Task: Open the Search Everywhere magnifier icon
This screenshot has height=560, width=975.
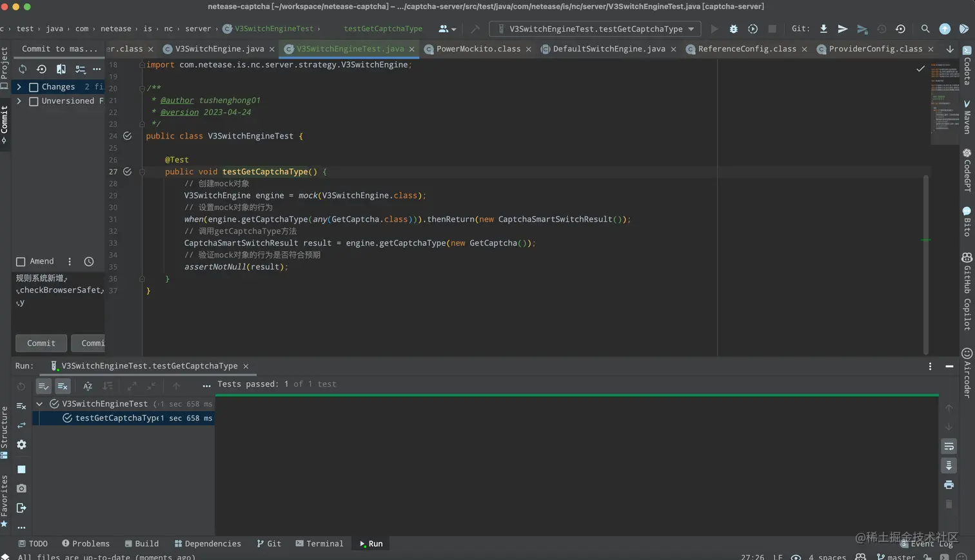Action: tap(925, 29)
